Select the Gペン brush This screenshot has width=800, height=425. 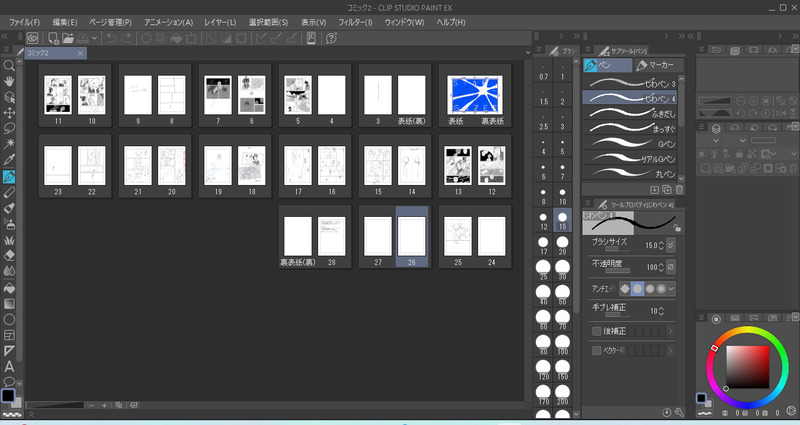[x=630, y=143]
